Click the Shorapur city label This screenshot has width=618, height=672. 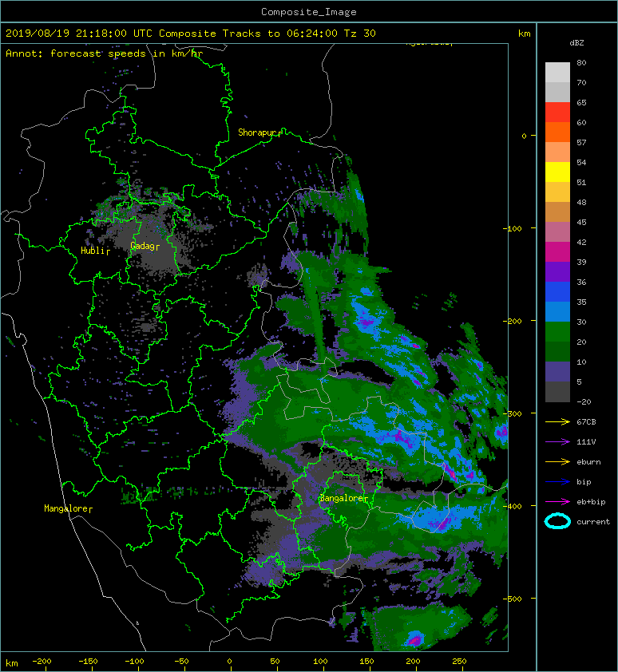257,132
